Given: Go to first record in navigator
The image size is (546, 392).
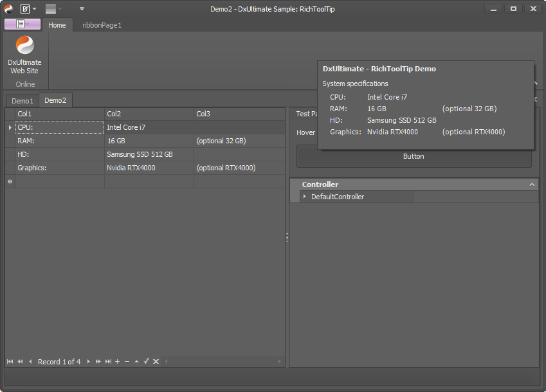Looking at the screenshot, I should pos(10,361).
